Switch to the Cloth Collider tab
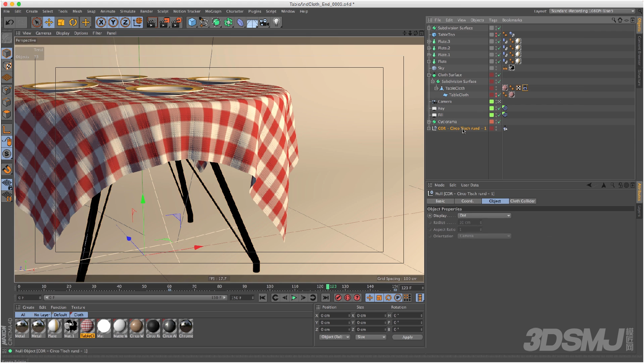The width and height of the screenshot is (644, 363). [523, 201]
